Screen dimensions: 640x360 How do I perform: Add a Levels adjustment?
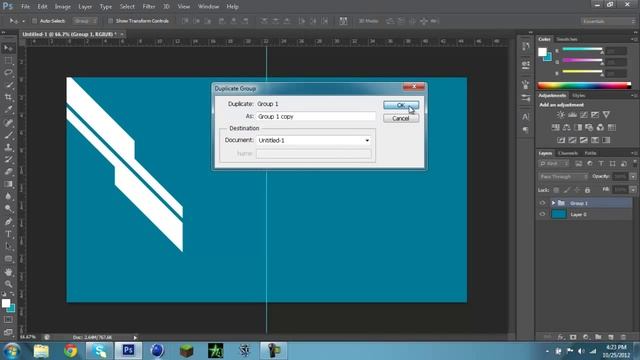572,115
